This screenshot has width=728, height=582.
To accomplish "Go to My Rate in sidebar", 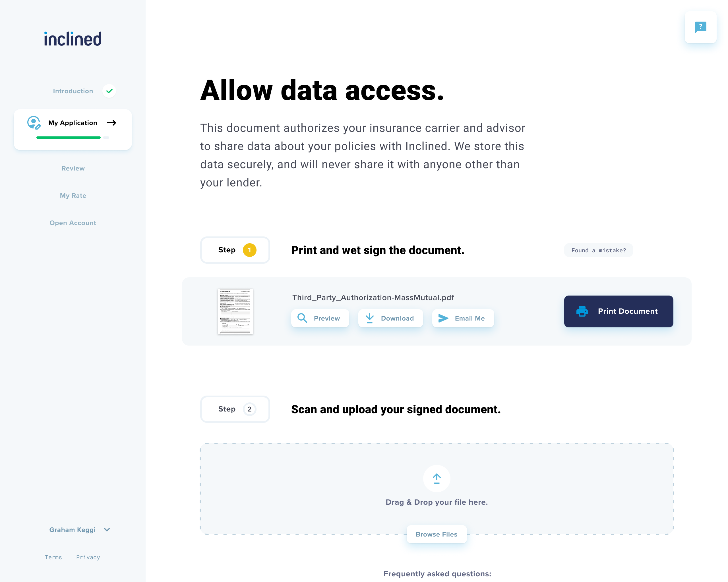I will [73, 196].
